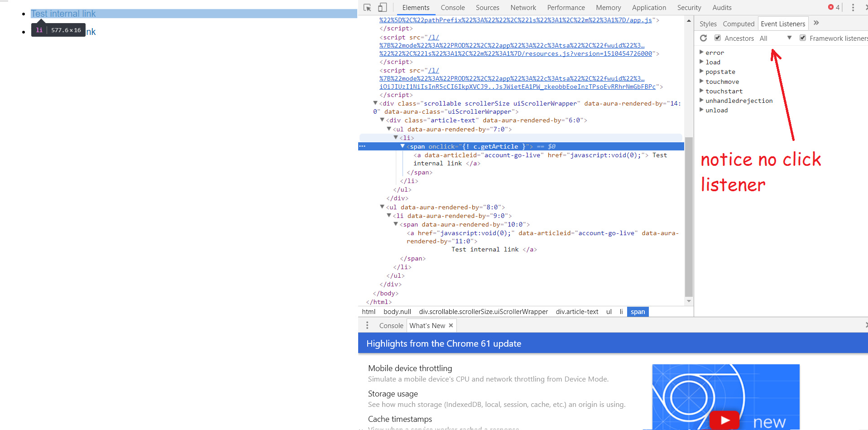Click the Test internal link on page

63,14
